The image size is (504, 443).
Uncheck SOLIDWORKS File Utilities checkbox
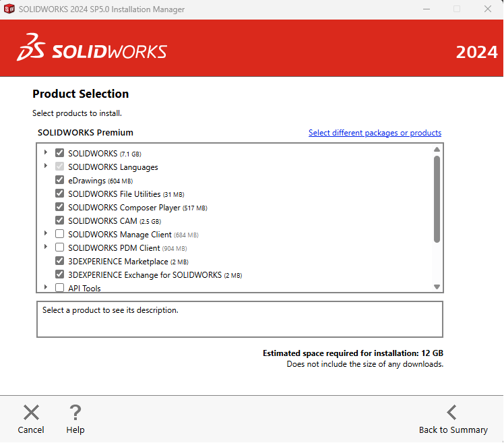point(59,193)
